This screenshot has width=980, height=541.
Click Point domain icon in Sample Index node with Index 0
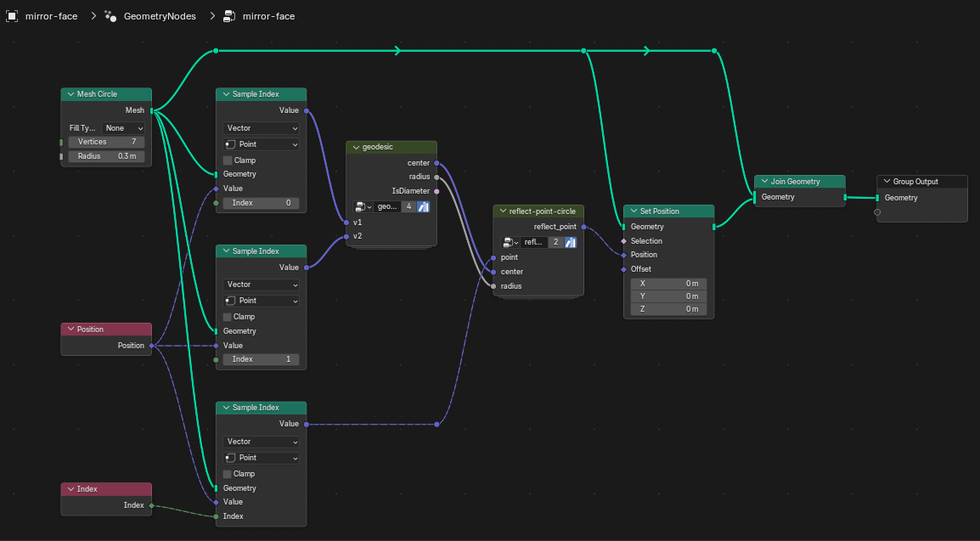[230, 144]
